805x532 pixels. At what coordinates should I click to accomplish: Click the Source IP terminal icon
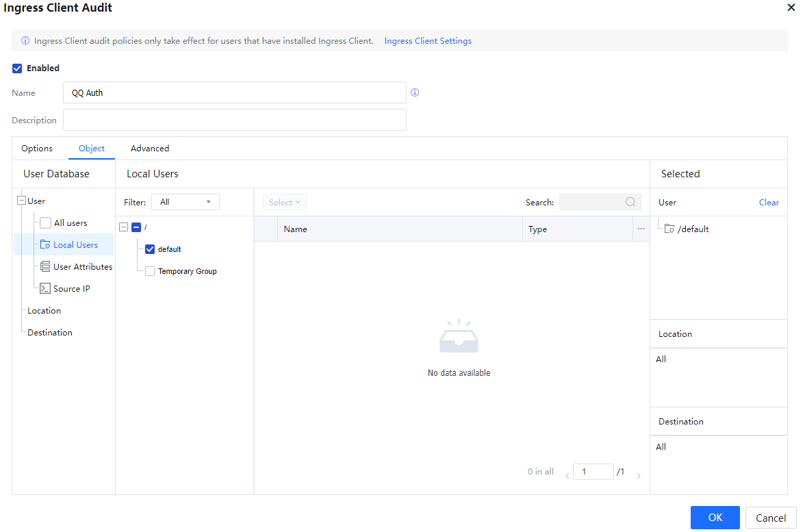45,289
